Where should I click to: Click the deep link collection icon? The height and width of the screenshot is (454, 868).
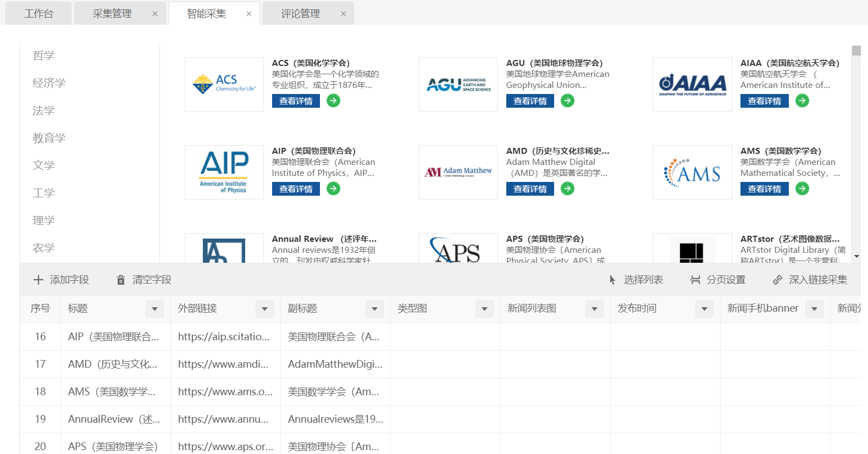pyautogui.click(x=777, y=280)
